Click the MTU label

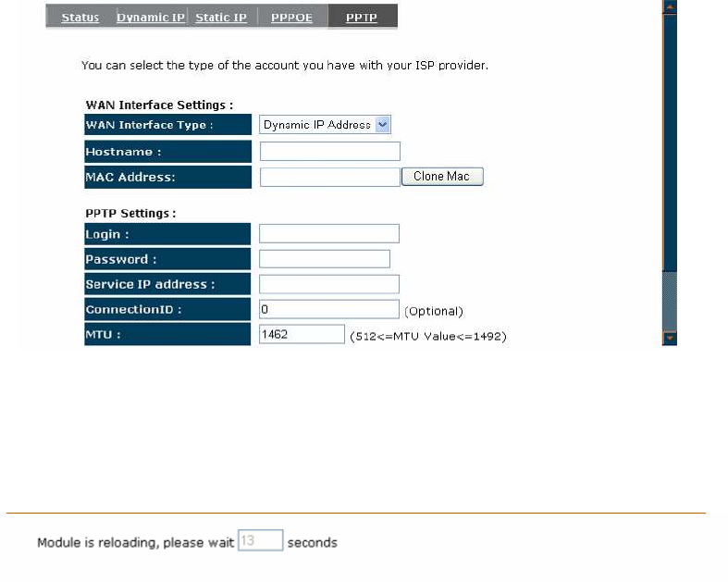167,334
